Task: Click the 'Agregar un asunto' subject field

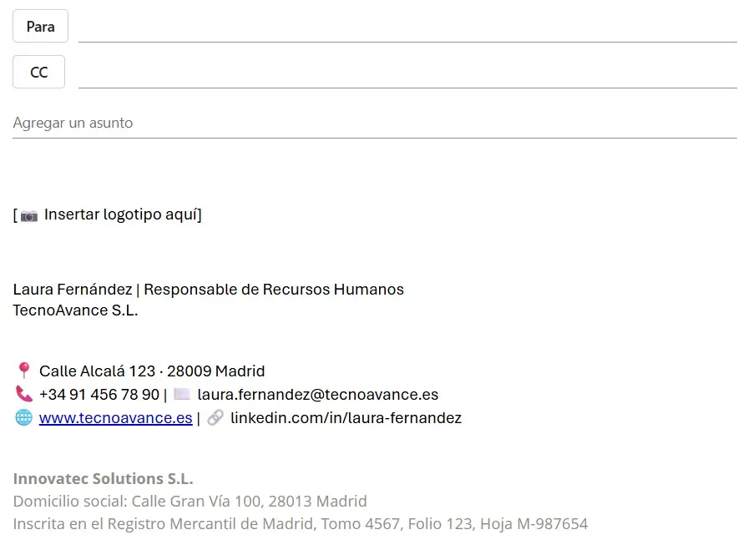Action: (373, 123)
